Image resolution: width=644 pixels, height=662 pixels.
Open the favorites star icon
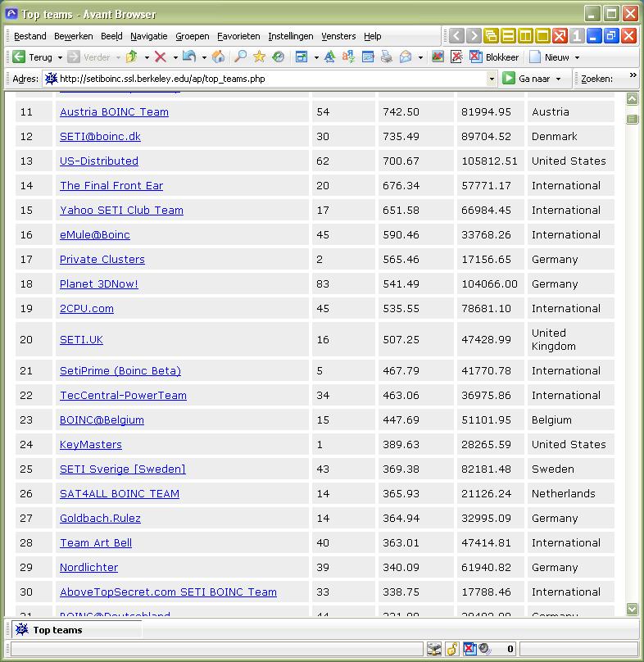coord(259,57)
